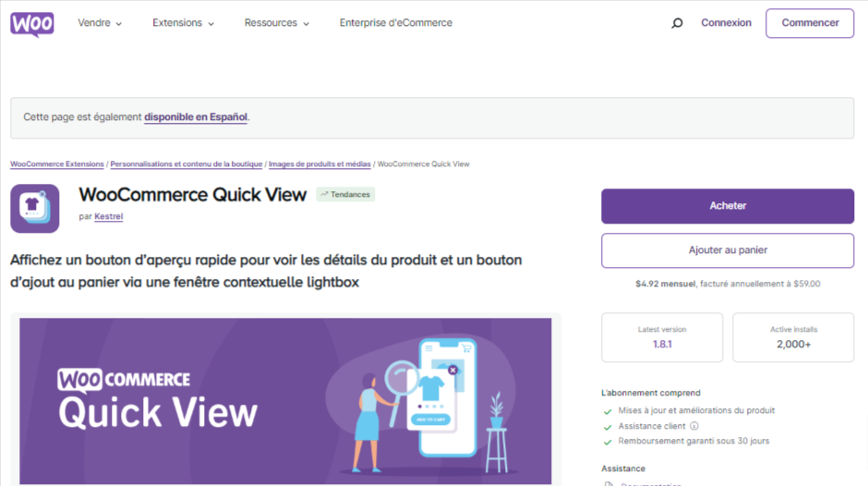Click the Latest version 1.8.1 card
868x486 pixels.
[x=662, y=337]
